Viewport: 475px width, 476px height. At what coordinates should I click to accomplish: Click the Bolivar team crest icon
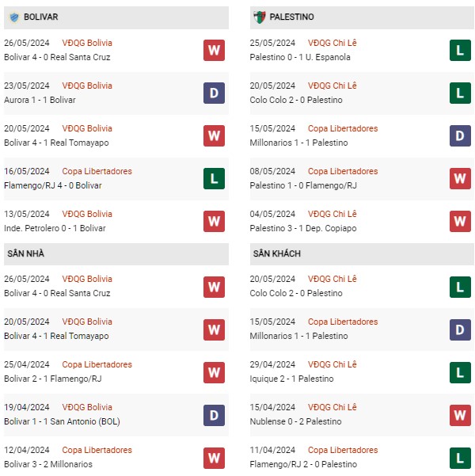pyautogui.click(x=14, y=17)
